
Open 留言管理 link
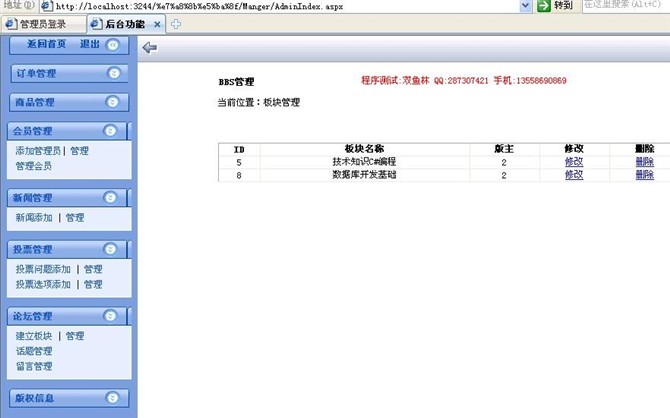click(x=34, y=366)
